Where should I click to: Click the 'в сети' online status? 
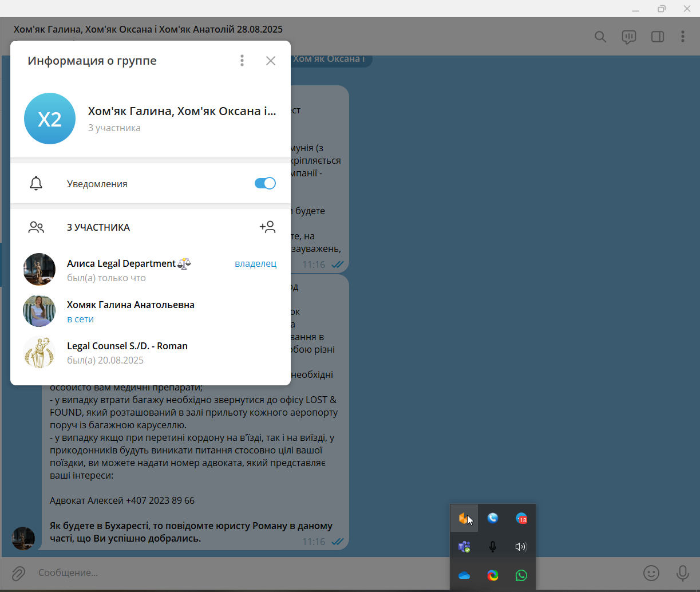(x=80, y=319)
